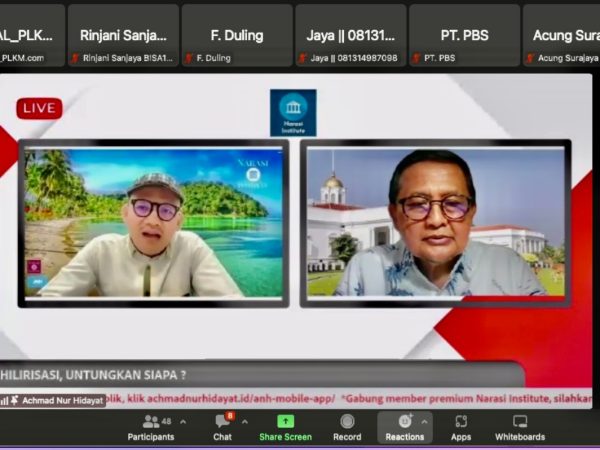Click the left speaker's beach-background video

[153, 222]
